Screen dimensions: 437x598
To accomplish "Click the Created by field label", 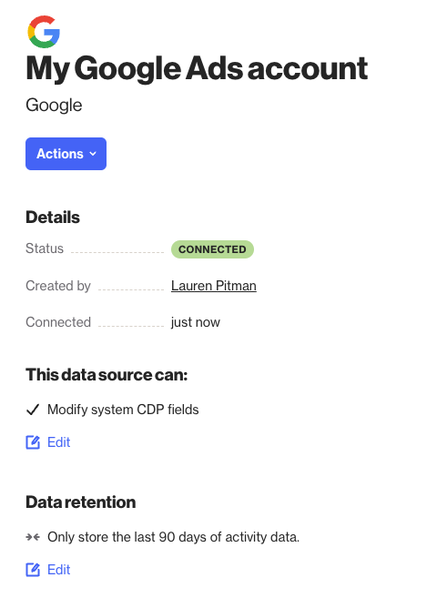I will pyautogui.click(x=58, y=286).
